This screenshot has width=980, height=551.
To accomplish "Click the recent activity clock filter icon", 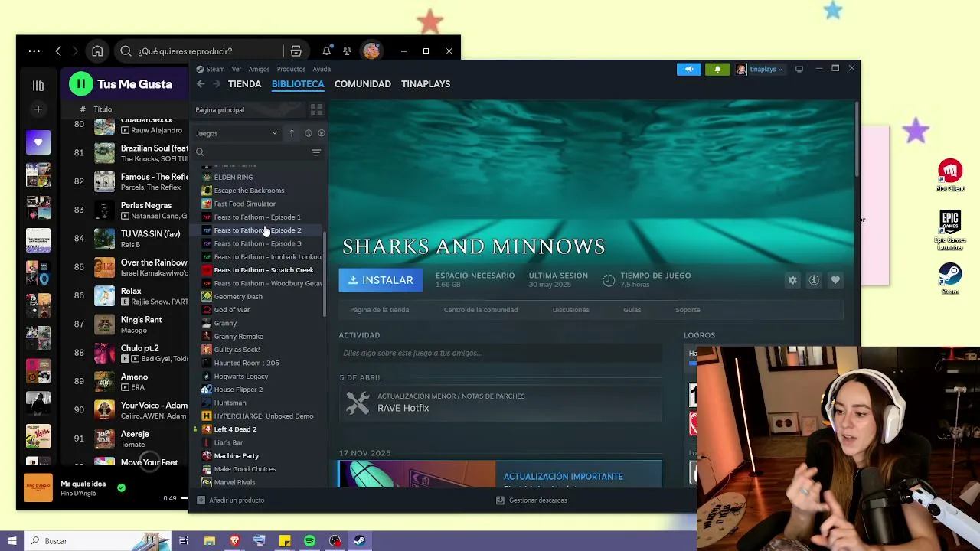I will click(x=309, y=133).
